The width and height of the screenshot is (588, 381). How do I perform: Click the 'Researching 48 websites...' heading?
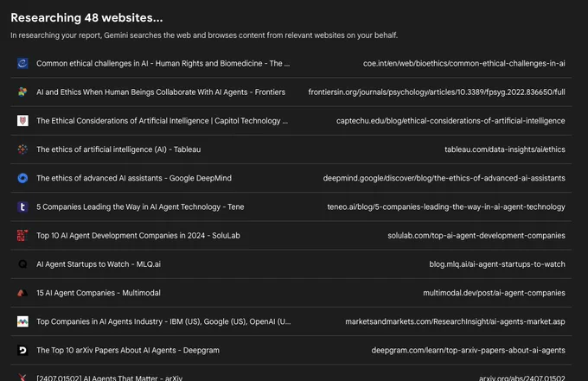coord(86,17)
